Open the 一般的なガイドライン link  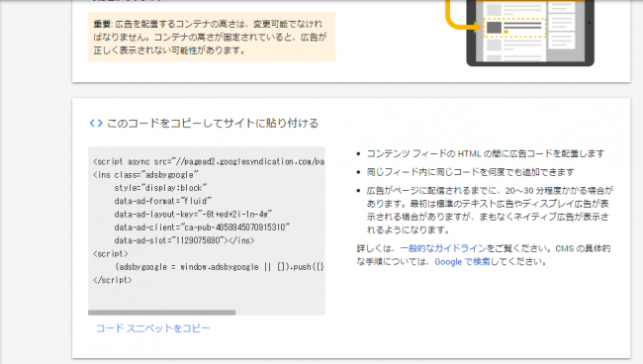443,248
